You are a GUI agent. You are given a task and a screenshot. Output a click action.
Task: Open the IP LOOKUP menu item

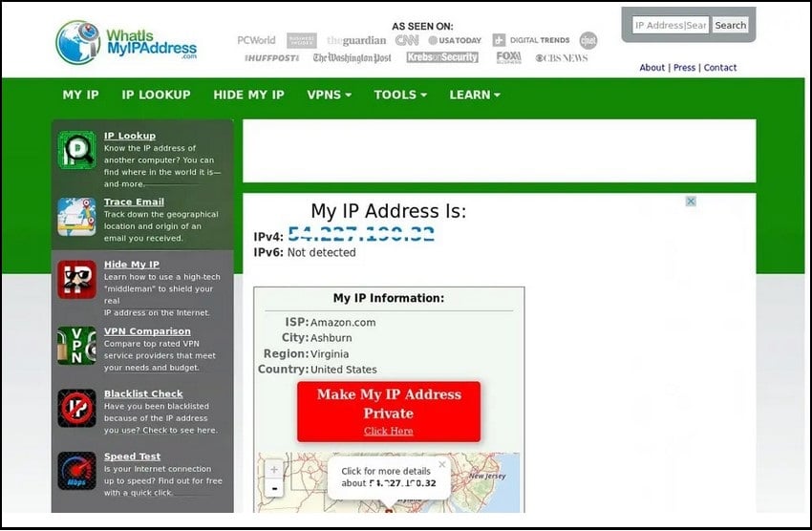coord(156,95)
